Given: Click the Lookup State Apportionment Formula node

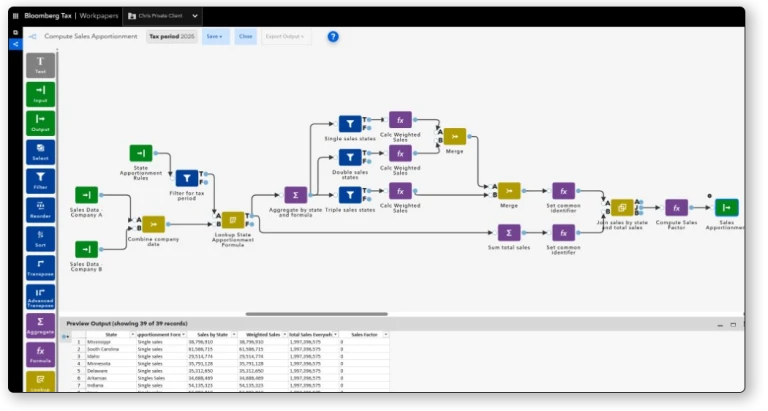Looking at the screenshot, I should [233, 220].
